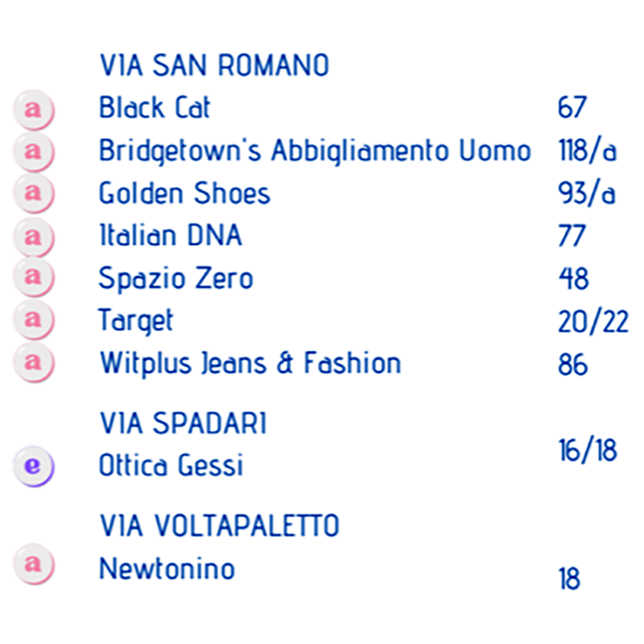Click the 'a' icon next to Target
This screenshot has width=644, height=644.
pos(34,319)
